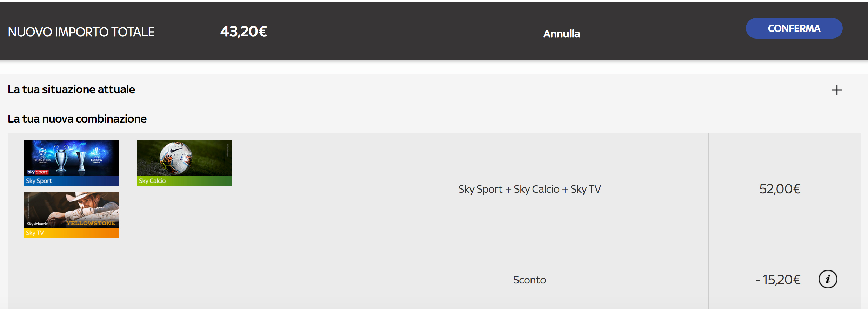Select the Sky Sport package thumbnail
The width and height of the screenshot is (868, 309).
coord(71,158)
